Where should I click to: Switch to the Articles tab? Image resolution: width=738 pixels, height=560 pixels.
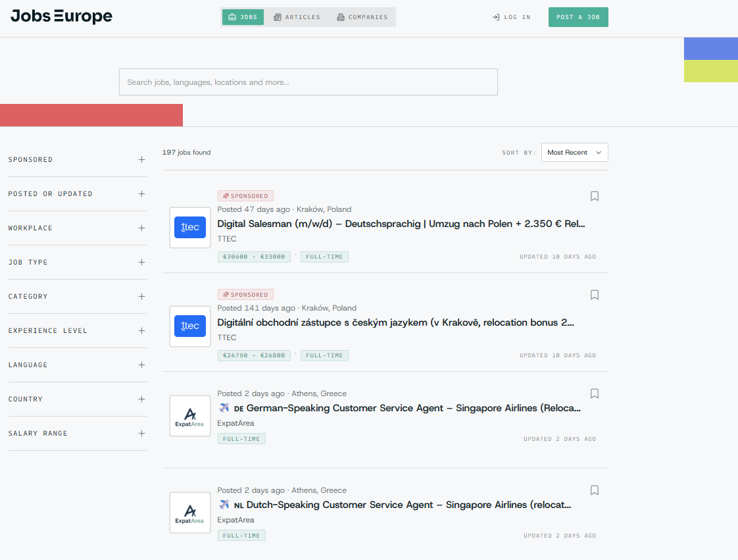(297, 17)
